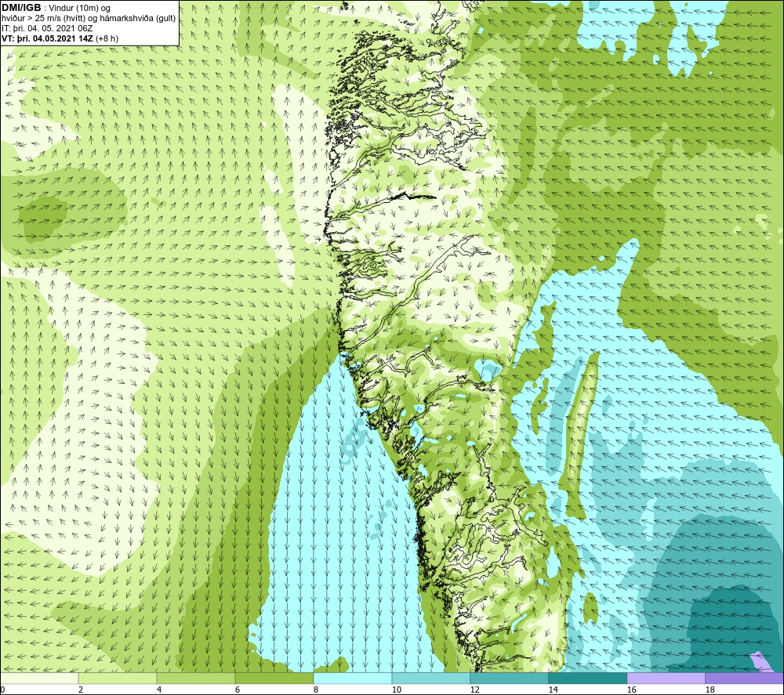Click the legend scale label "2"
This screenshot has height=695, width=784.
[x=81, y=690]
